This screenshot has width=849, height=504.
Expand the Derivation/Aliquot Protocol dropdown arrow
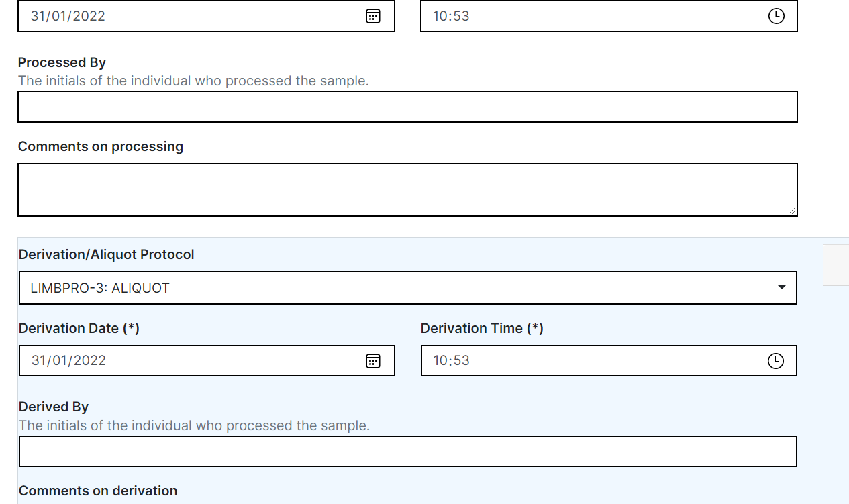click(781, 287)
